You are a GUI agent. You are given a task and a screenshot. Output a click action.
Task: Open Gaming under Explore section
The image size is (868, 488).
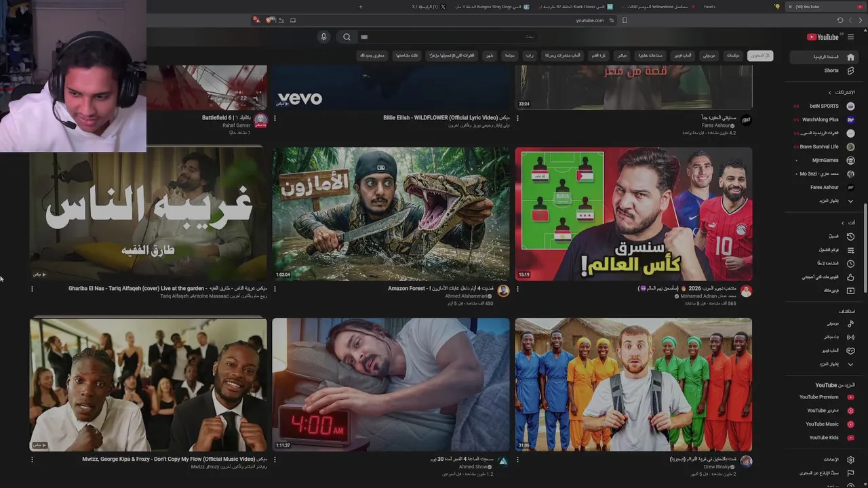click(824, 350)
